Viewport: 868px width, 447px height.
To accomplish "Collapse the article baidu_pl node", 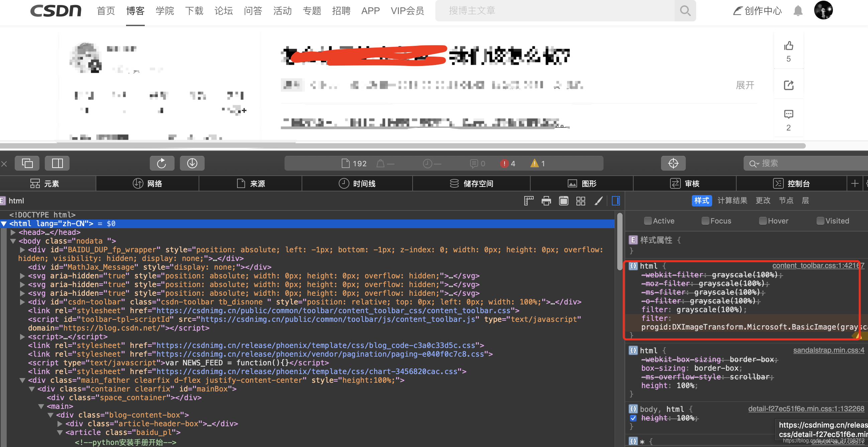I will pyautogui.click(x=60, y=433).
